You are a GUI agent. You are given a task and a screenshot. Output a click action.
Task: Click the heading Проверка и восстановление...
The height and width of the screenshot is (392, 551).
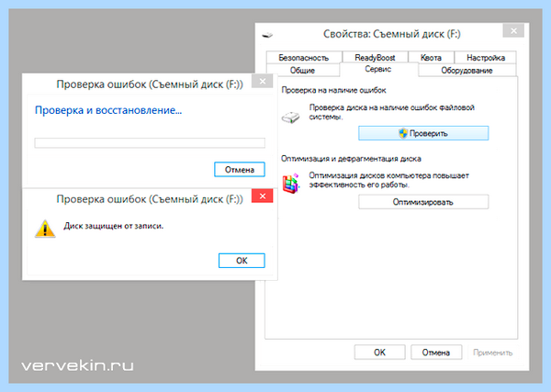108,110
